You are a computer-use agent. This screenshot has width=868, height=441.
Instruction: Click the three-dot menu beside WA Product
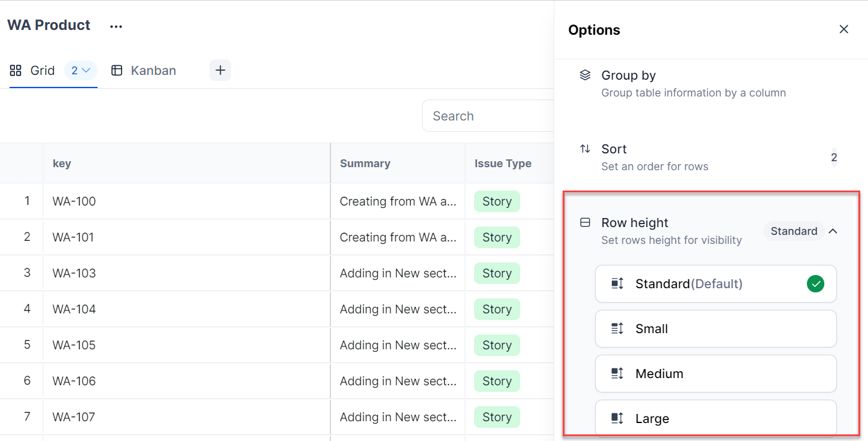pos(116,26)
